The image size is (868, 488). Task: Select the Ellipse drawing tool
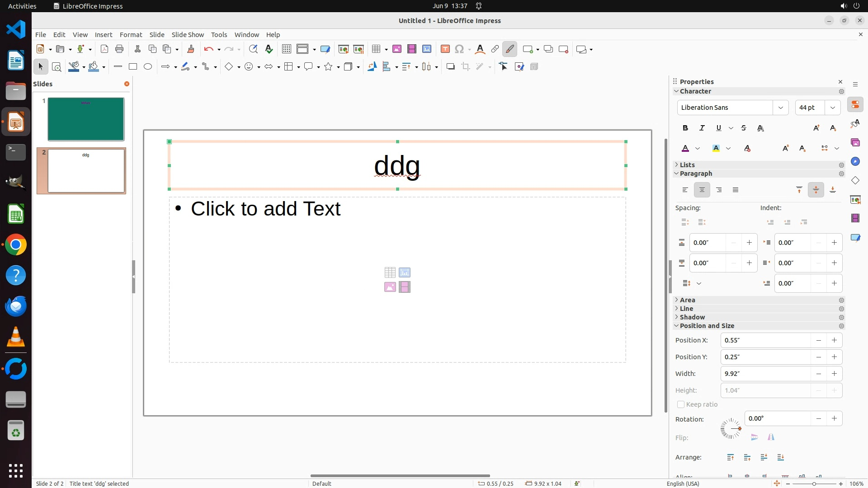pyautogui.click(x=148, y=66)
